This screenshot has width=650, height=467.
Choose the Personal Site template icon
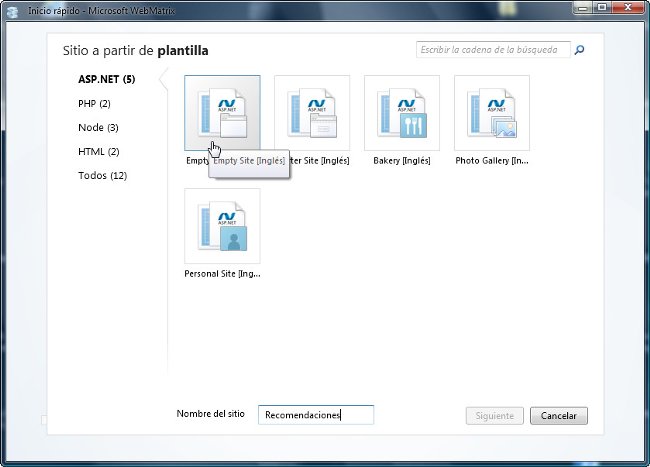click(222, 226)
